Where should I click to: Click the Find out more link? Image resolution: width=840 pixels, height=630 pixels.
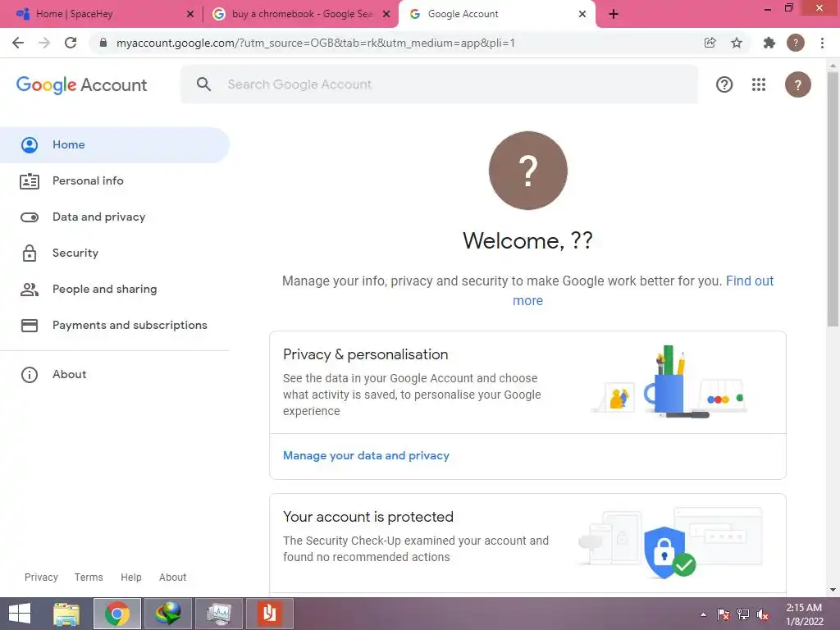[x=750, y=281]
